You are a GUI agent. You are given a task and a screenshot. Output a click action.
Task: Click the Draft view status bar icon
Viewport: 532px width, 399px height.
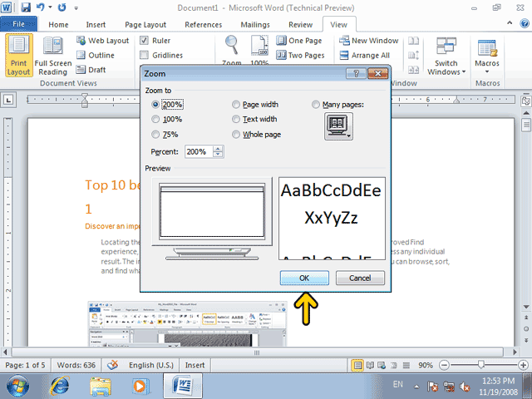point(406,366)
